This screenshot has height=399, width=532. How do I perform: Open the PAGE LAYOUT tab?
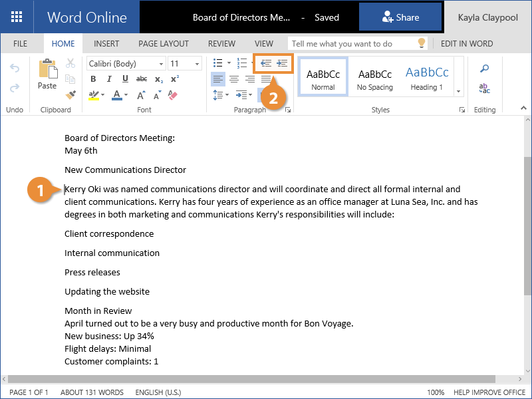(164, 44)
